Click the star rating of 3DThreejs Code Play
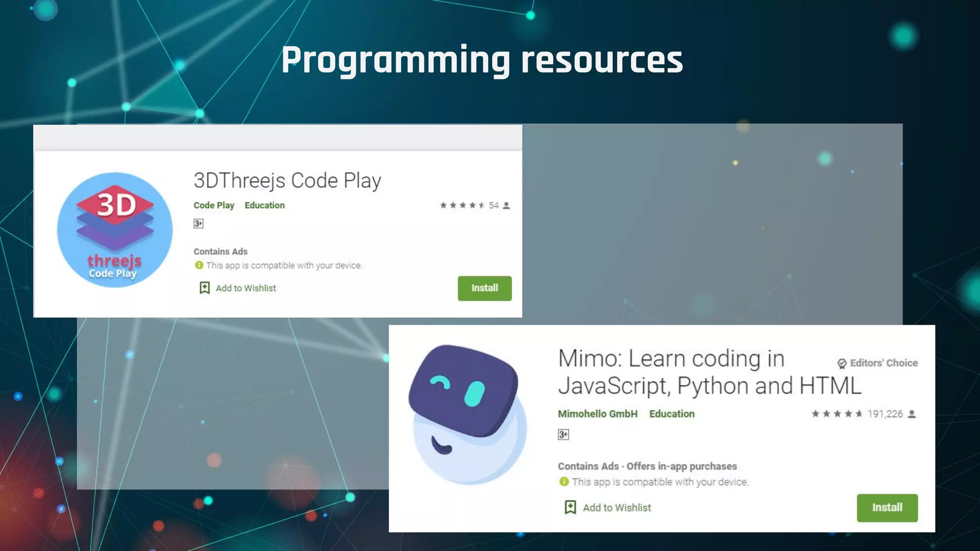 coord(462,206)
